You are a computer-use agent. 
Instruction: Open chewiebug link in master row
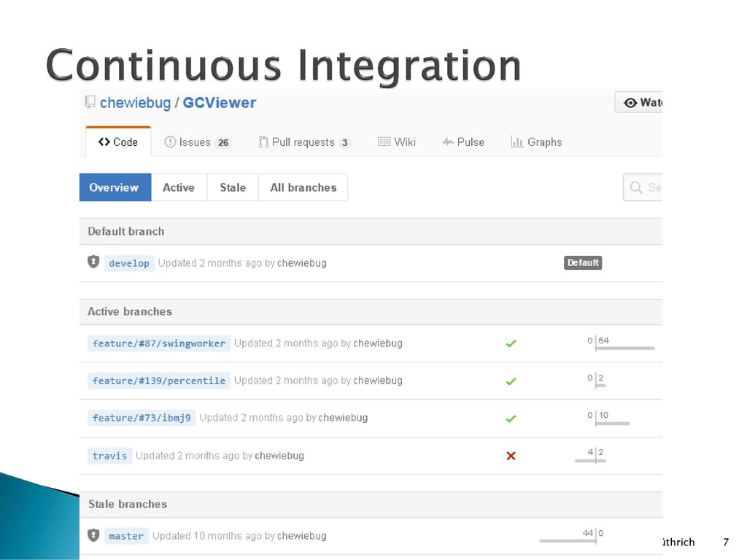pyautogui.click(x=301, y=536)
